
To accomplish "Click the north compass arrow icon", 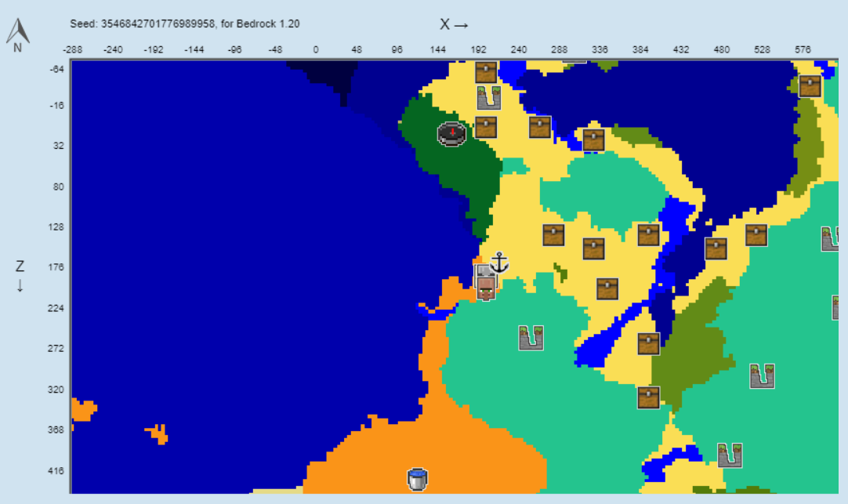I will [18, 32].
